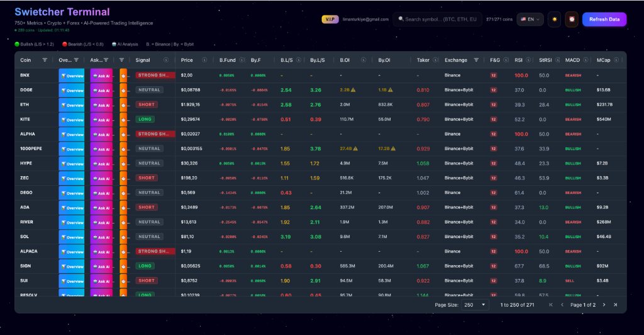The width and height of the screenshot is (644, 335).
Task: Click the orange alarm icon in ETH row
Action: 123,105
